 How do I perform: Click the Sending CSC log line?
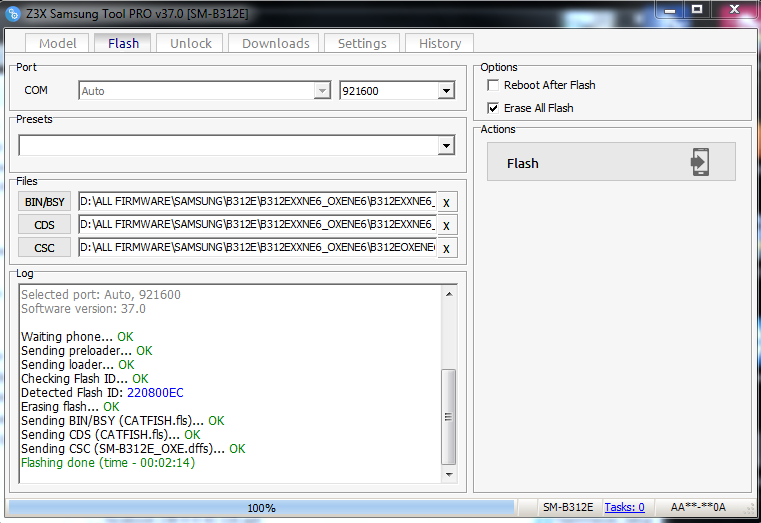pyautogui.click(x=133, y=448)
